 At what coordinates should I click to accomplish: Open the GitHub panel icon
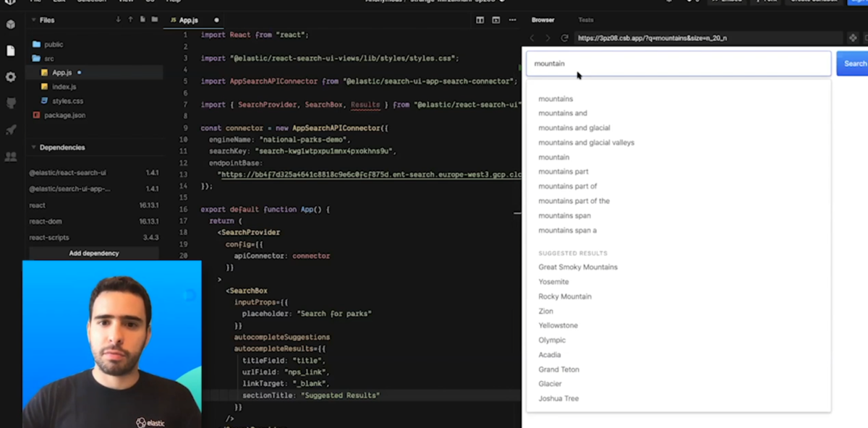pyautogui.click(x=10, y=103)
